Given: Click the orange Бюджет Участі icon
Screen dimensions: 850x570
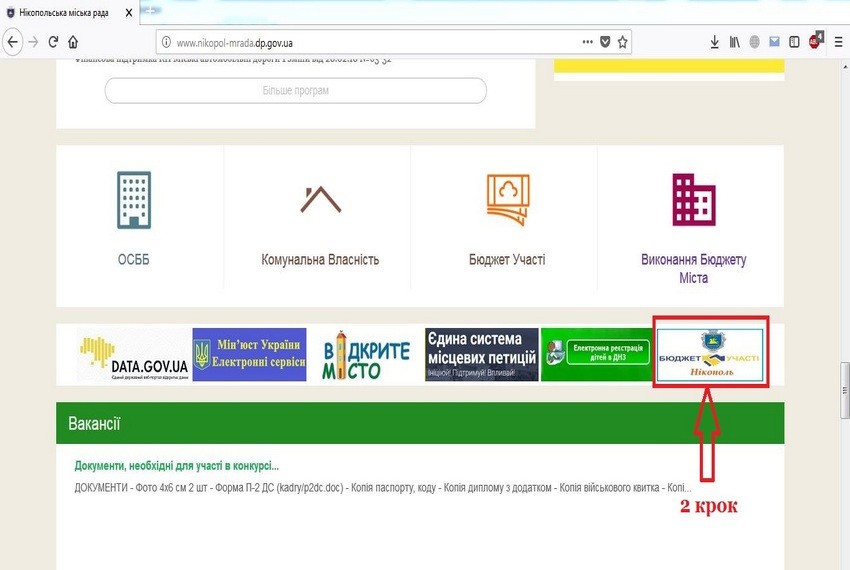Looking at the screenshot, I should [x=508, y=199].
